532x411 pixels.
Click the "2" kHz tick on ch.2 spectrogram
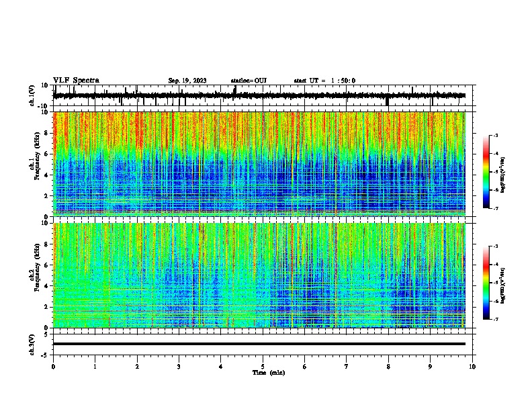coord(47,307)
